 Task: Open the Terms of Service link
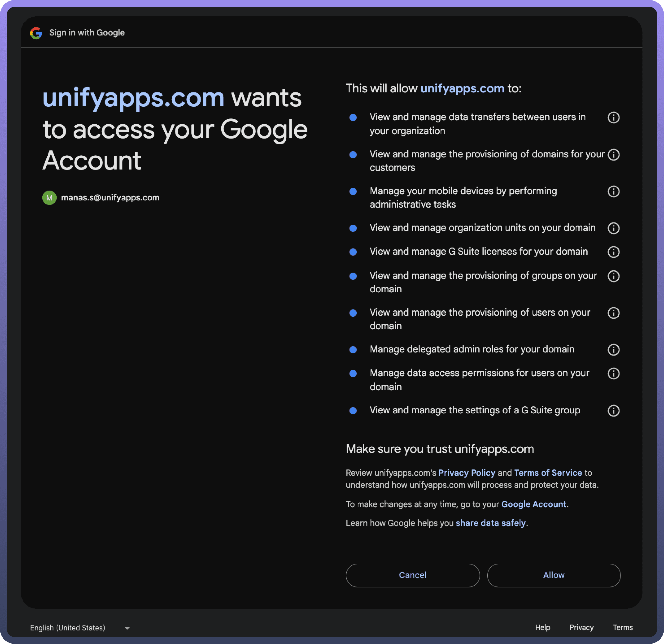pyautogui.click(x=548, y=473)
